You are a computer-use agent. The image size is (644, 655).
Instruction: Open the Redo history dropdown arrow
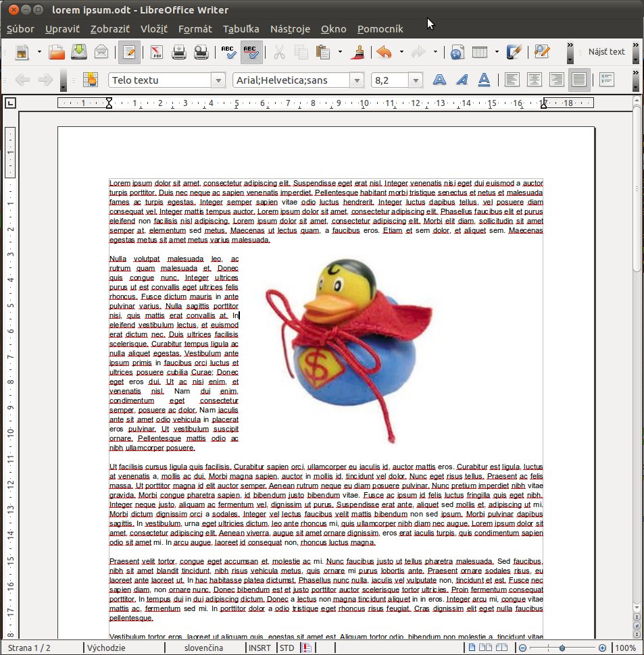pyautogui.click(x=435, y=52)
